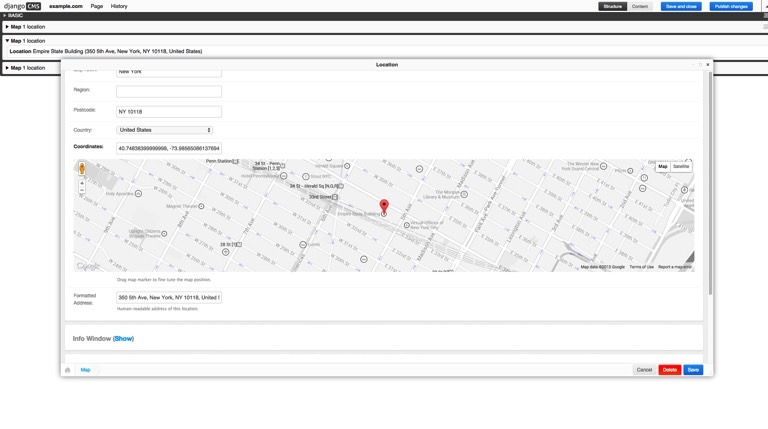Expand the bottom Map 1 location row

point(7,68)
